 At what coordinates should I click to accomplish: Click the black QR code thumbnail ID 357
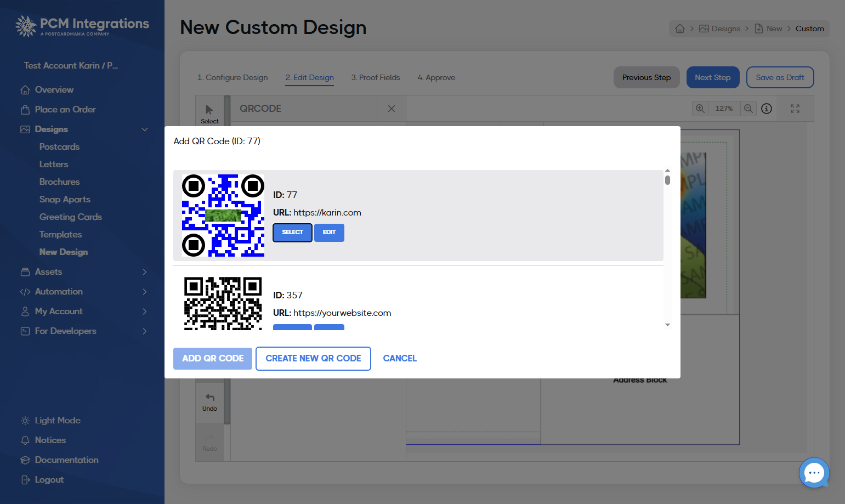click(x=223, y=303)
